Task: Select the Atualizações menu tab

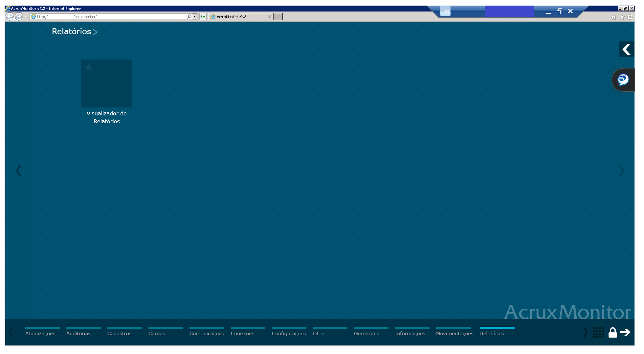Action: point(42,332)
